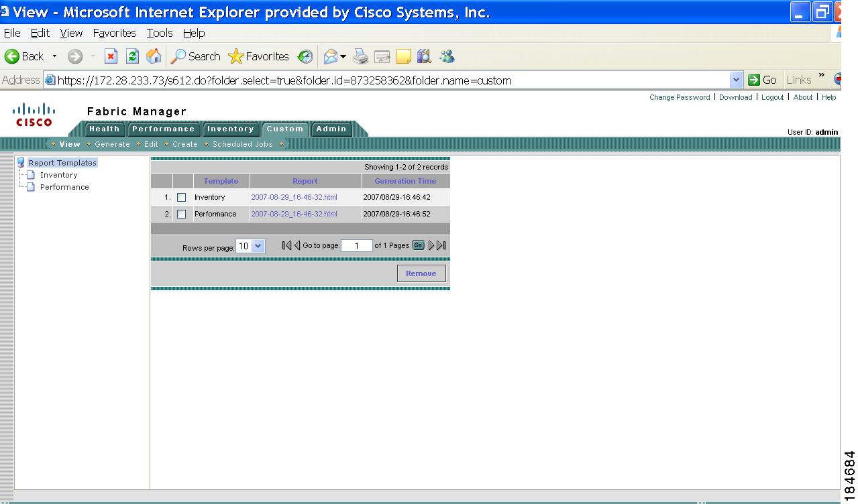Open the Help menu in menu bar
The width and height of the screenshot is (858, 504).
tap(194, 33)
